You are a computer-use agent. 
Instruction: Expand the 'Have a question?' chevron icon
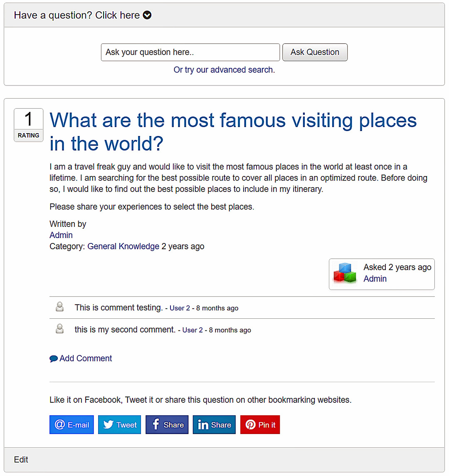[147, 15]
